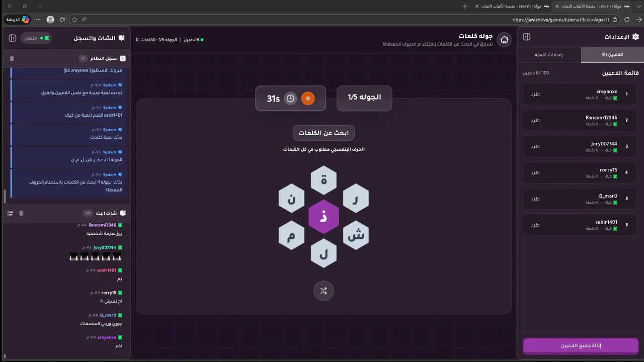This screenshot has height=362, width=644.
Task: Click the ابحث عن الكلمات label
Action: (x=324, y=133)
